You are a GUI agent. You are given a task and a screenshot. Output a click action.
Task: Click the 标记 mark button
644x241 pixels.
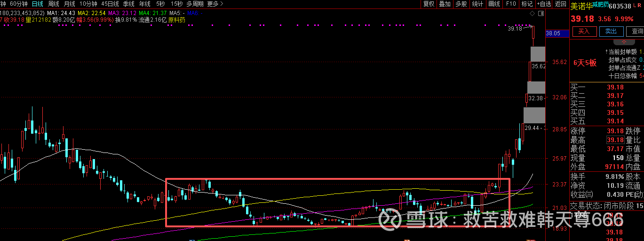pos(527,4)
